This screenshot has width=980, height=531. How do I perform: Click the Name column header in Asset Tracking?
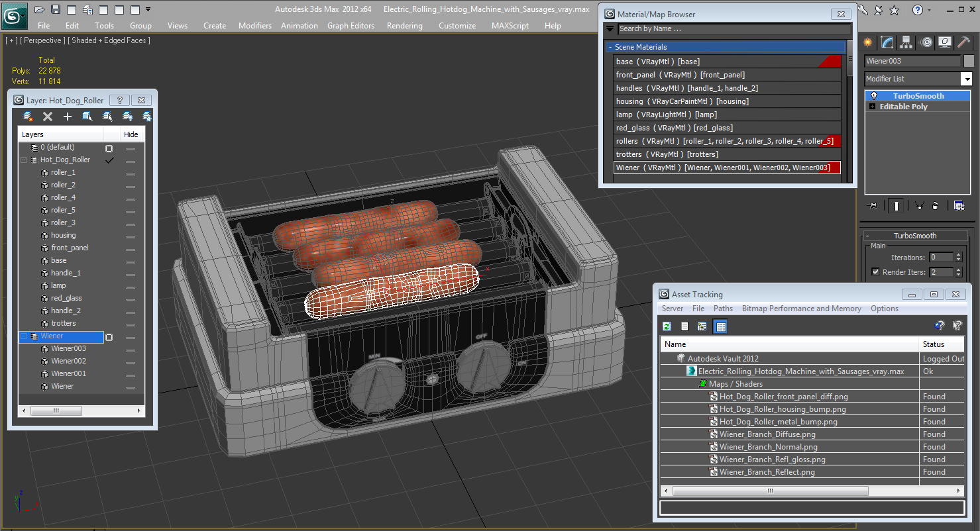coord(789,344)
